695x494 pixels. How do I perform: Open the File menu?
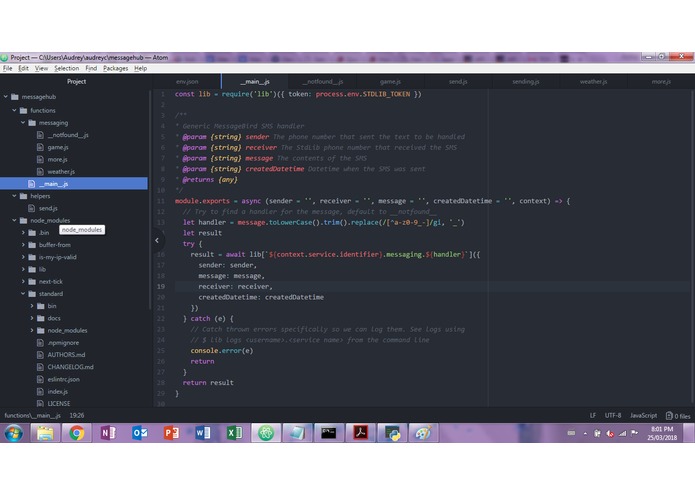pos(8,68)
